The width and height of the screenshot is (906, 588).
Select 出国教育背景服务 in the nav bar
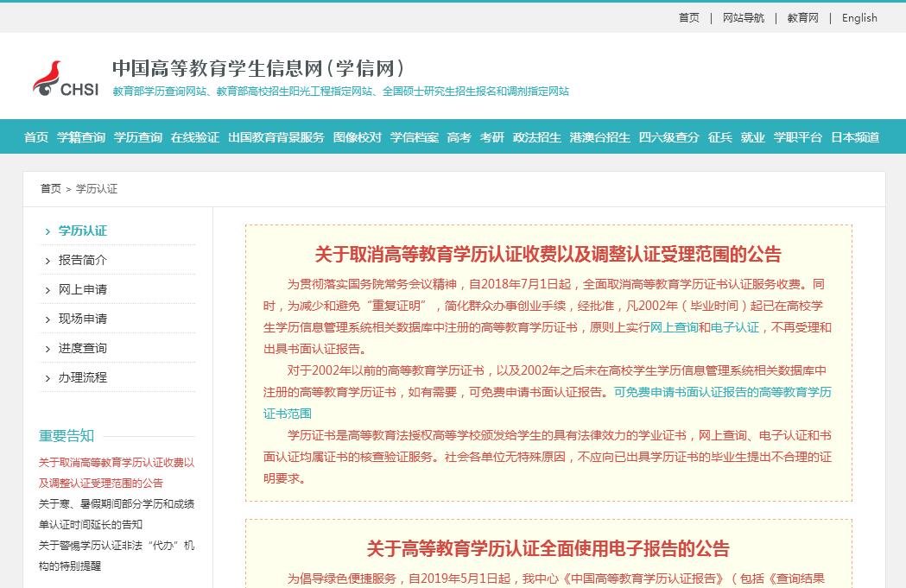click(276, 137)
